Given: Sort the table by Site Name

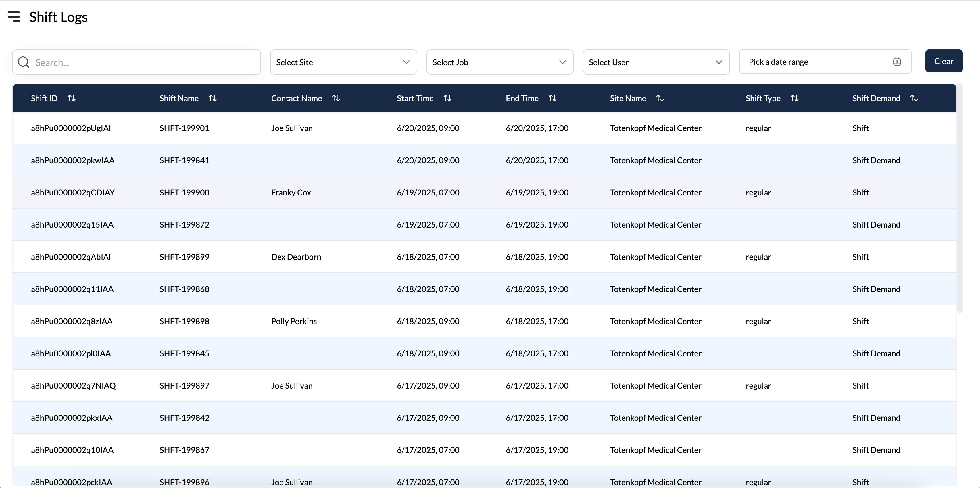Looking at the screenshot, I should (660, 98).
